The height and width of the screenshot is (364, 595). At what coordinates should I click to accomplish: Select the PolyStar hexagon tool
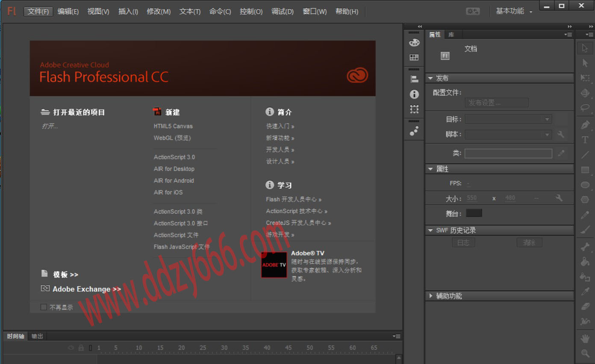585,200
